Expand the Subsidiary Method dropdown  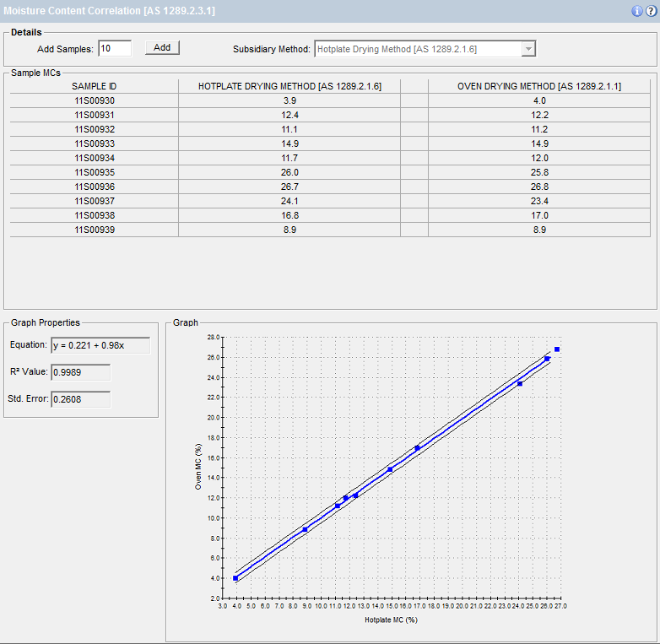pos(528,49)
